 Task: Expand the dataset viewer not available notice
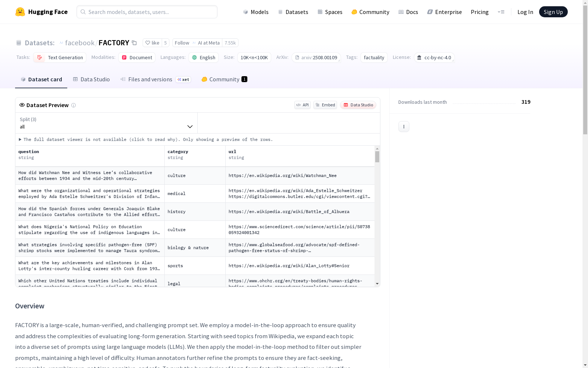(146, 139)
